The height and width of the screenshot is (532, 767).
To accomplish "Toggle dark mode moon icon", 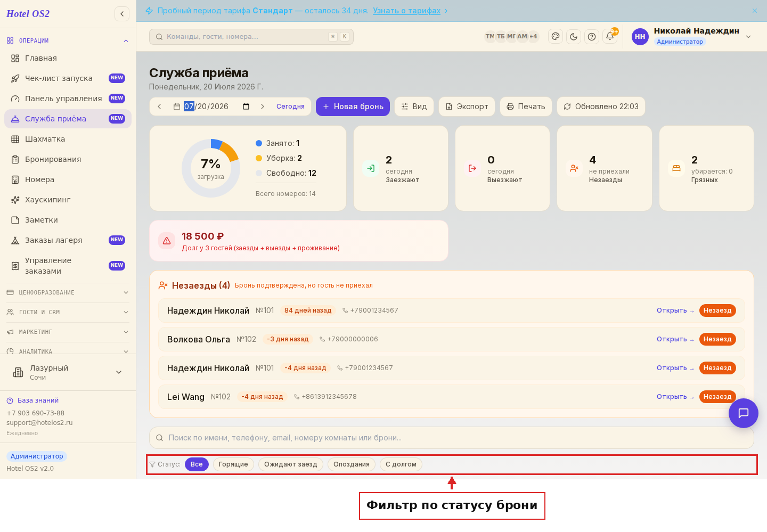I will coord(574,36).
